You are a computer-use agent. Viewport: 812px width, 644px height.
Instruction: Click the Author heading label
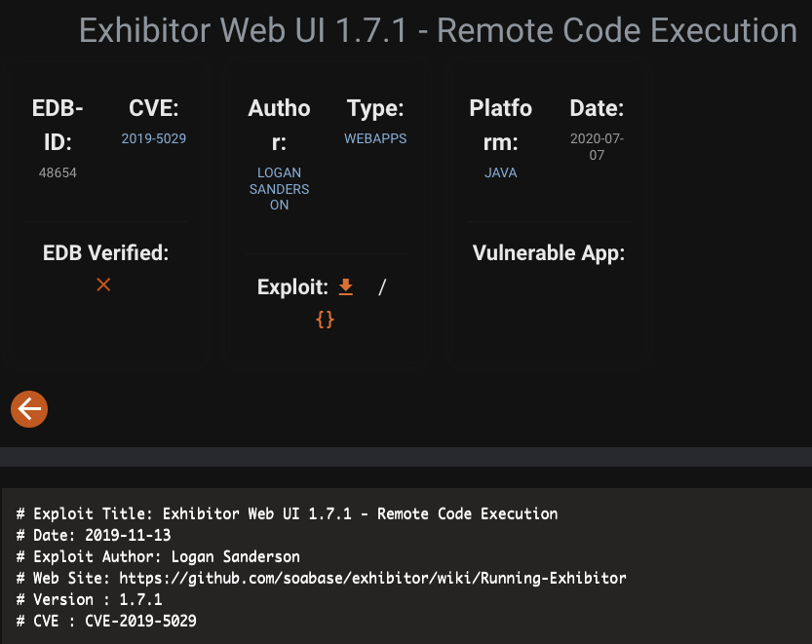click(279, 125)
